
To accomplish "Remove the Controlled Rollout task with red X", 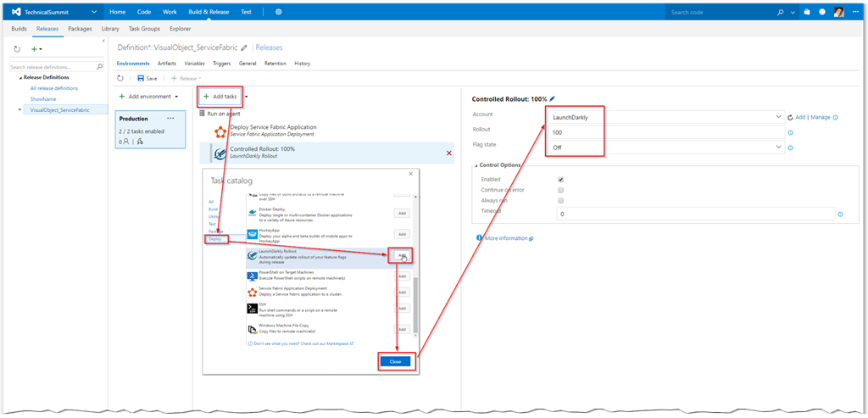I will tap(448, 153).
